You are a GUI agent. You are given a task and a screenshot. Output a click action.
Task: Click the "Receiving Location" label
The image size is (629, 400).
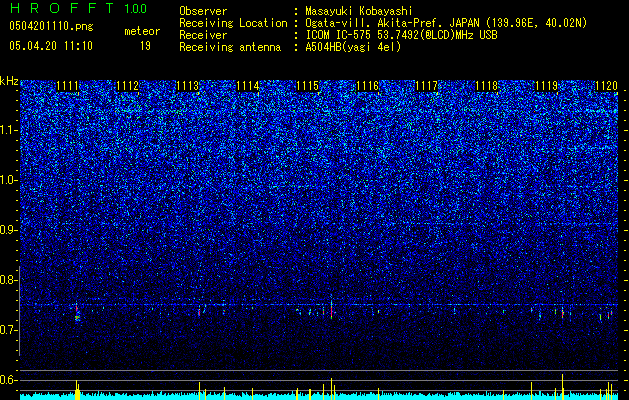pos(233,23)
